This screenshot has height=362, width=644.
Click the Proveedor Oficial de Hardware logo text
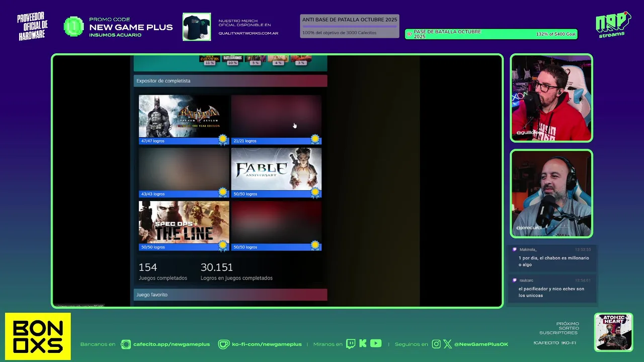33,27
